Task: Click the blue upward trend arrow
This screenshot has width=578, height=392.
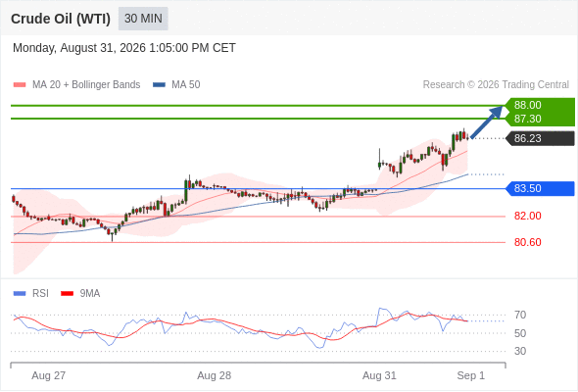Action: pyautogui.click(x=487, y=122)
